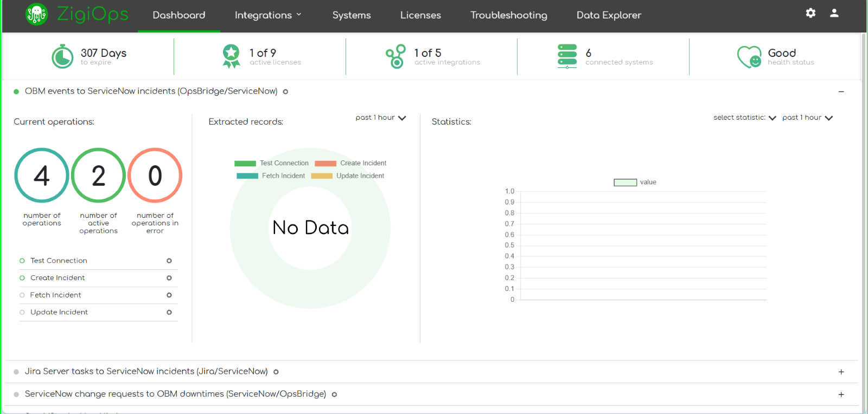
Task: Toggle status dot of OBM events integration
Action: pyautogui.click(x=16, y=92)
